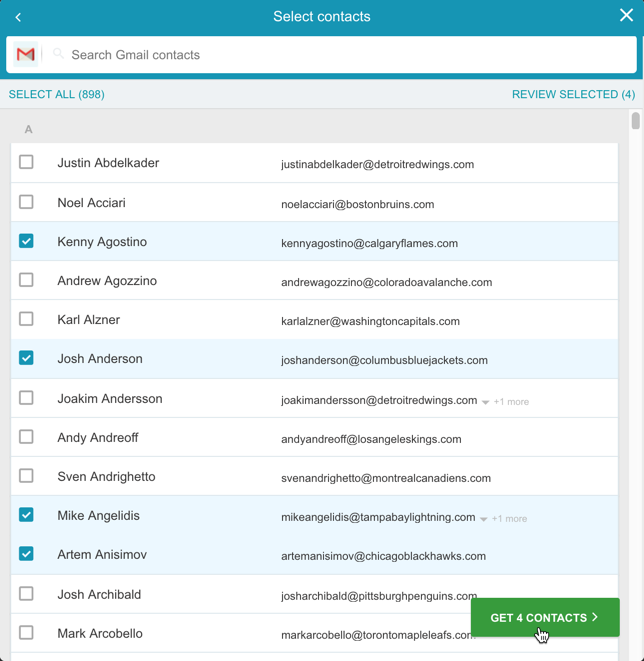644x661 pixels.
Task: Open Review Selected (4)
Action: 573,94
